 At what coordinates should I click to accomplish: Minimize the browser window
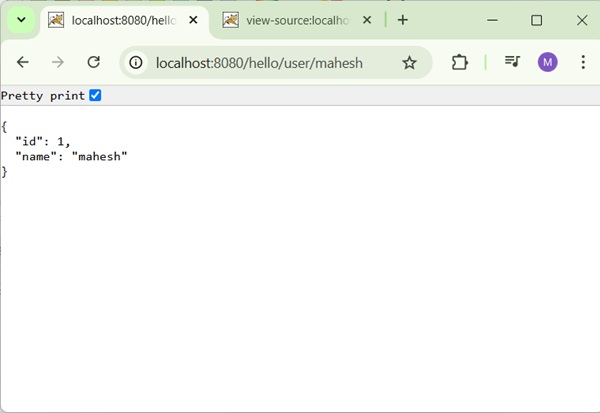coord(492,20)
